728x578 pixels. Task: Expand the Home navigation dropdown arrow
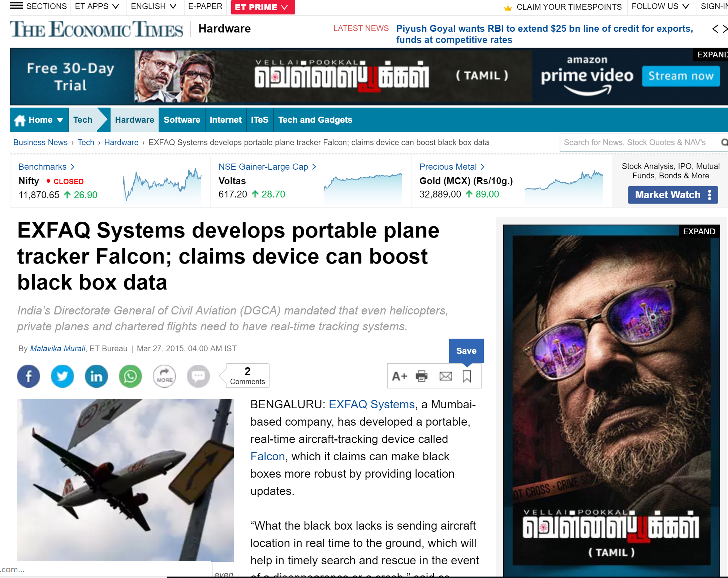point(60,120)
